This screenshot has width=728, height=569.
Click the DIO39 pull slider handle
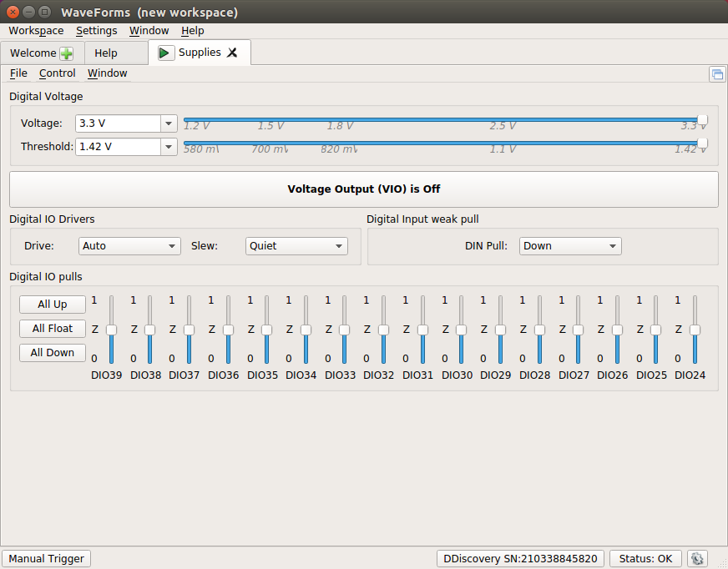click(111, 330)
